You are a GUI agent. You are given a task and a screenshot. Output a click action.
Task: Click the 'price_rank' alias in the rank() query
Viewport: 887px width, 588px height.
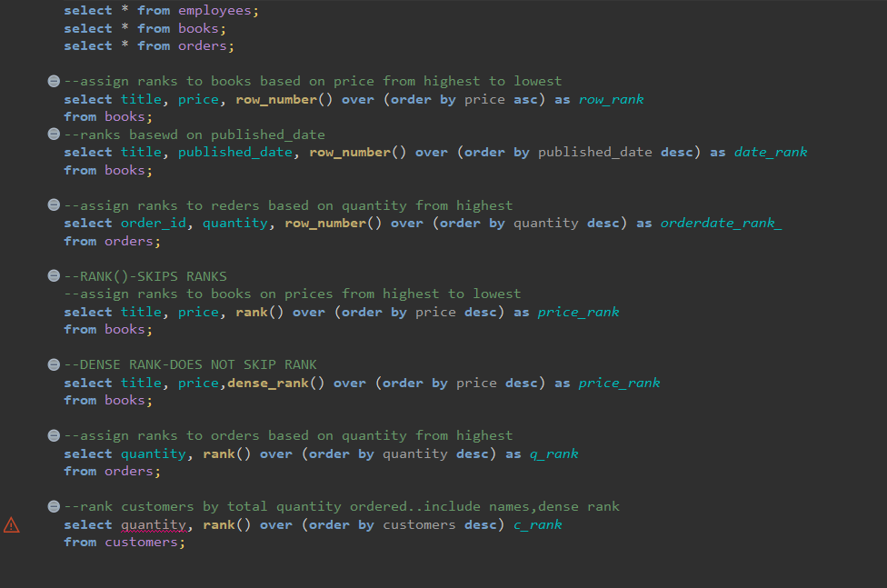point(578,313)
